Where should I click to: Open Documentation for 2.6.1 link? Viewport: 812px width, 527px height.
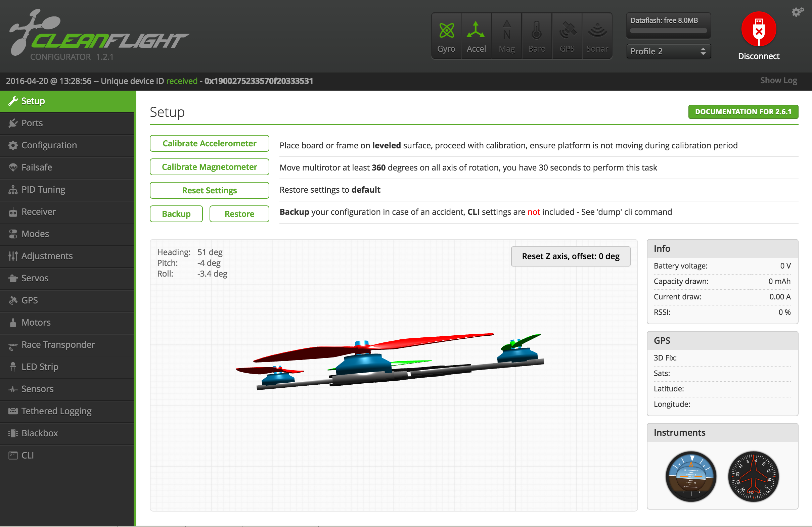click(743, 111)
